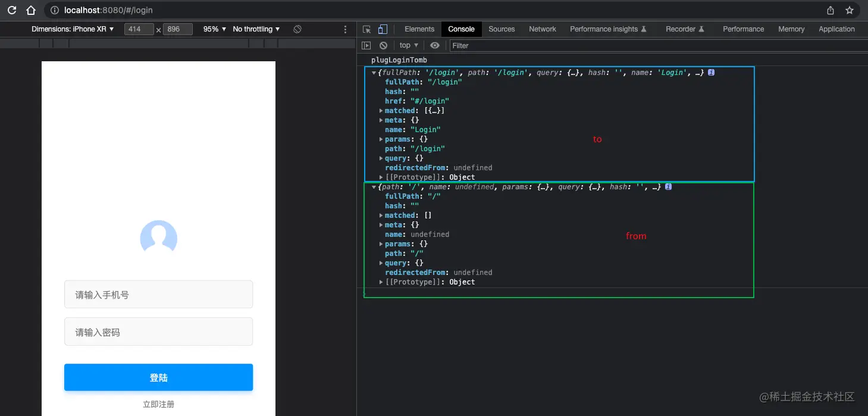Click the phone number input 请输入手机号
Viewport: 868px width, 416px height.
pos(158,295)
